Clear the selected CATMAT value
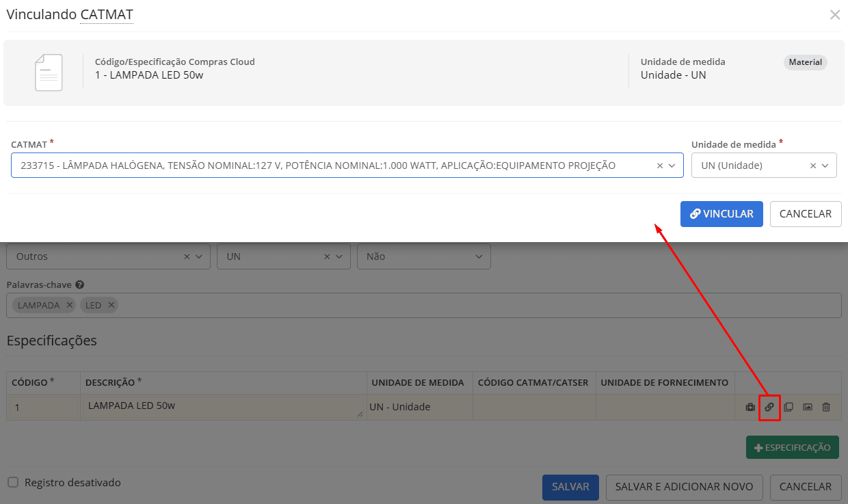The width and height of the screenshot is (848, 504). pyautogui.click(x=660, y=165)
